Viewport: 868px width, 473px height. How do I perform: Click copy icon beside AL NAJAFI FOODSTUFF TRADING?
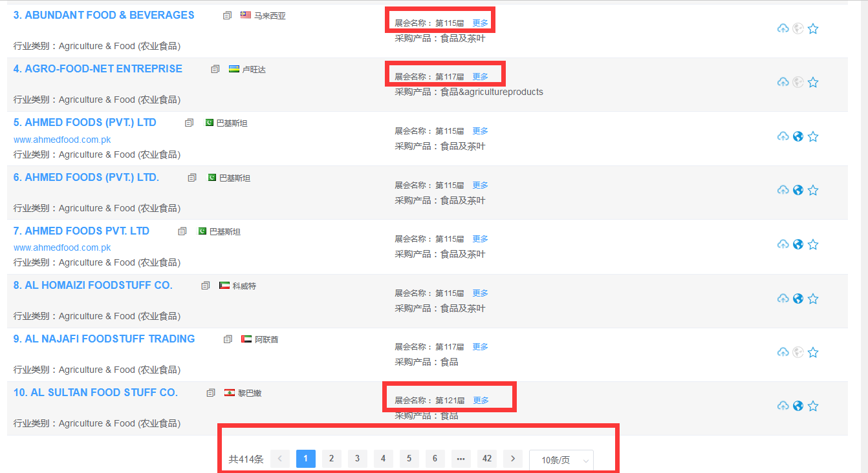tap(228, 339)
